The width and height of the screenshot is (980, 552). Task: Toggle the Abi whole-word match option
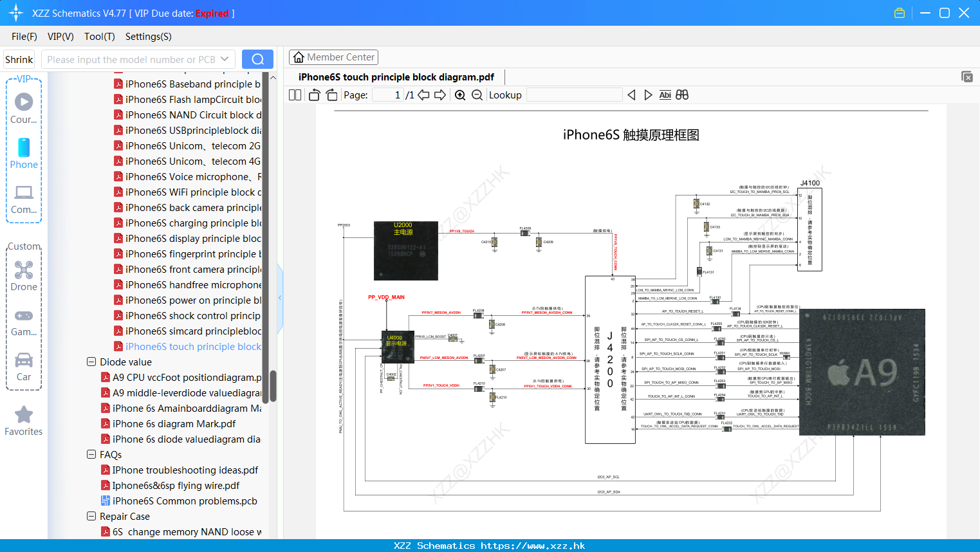point(665,95)
